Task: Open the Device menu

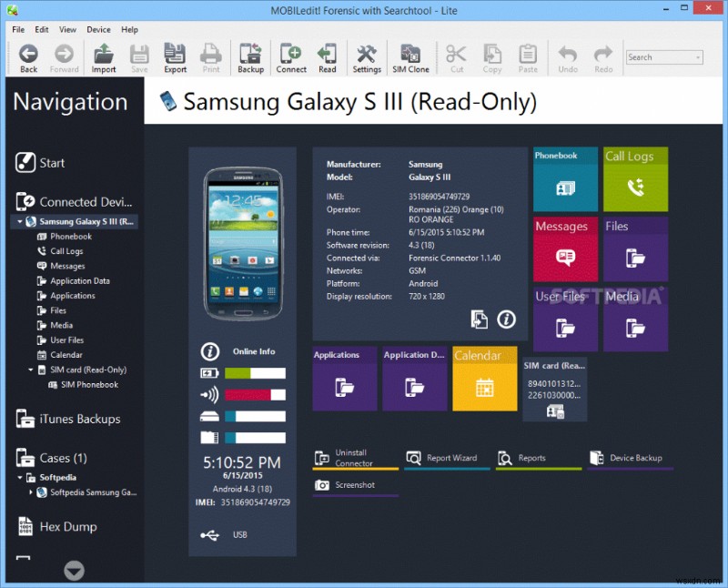Action: 98,28
